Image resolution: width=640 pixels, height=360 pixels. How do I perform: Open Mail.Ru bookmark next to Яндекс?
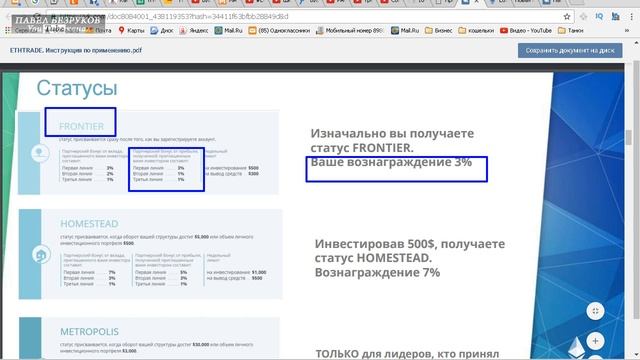click(x=228, y=31)
